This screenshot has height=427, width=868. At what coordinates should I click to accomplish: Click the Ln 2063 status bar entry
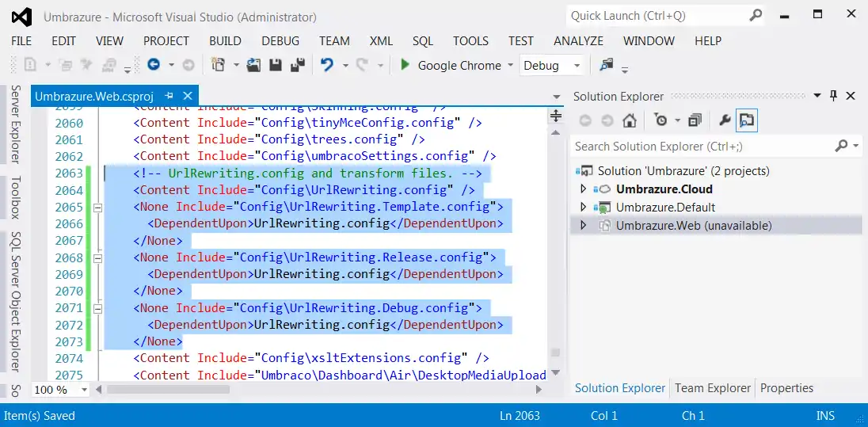tap(520, 415)
